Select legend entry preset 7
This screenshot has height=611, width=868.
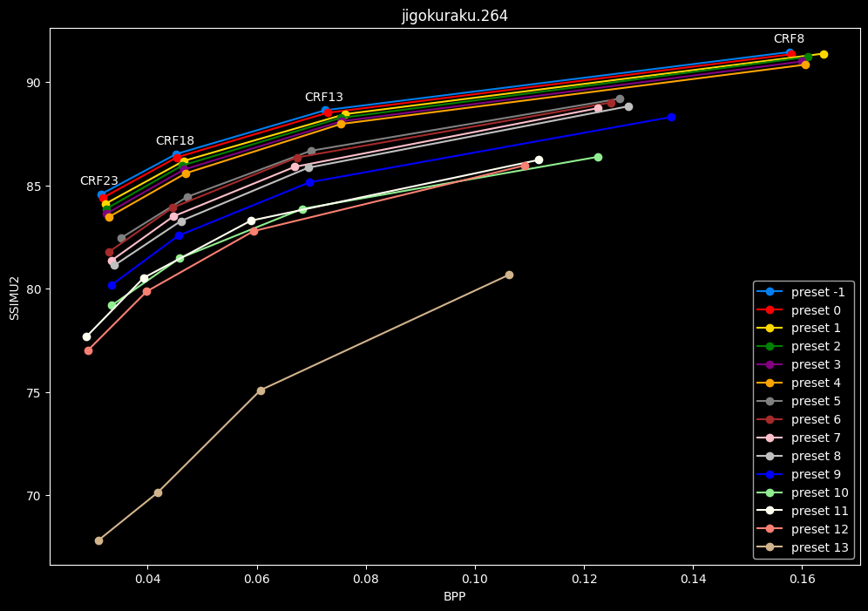coord(798,438)
